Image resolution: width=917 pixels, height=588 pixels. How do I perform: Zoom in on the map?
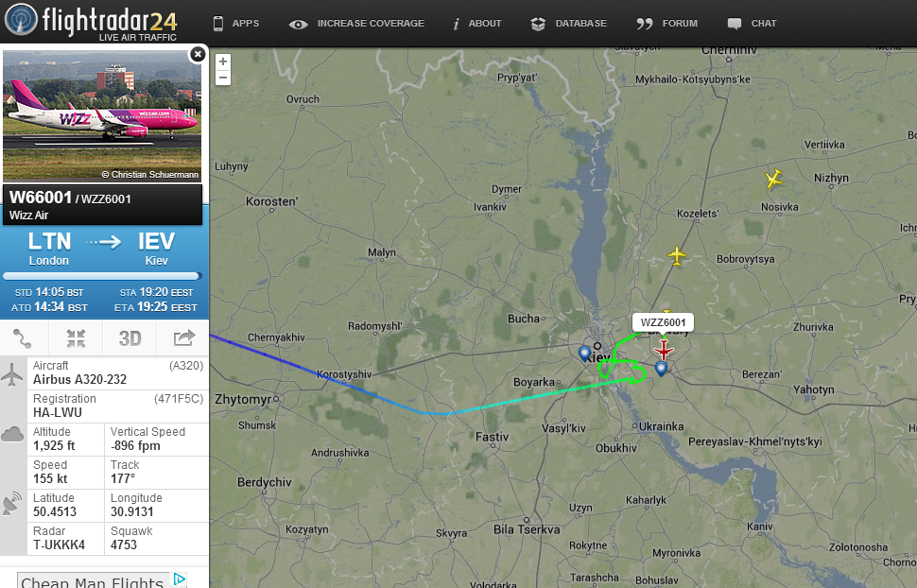[223, 61]
